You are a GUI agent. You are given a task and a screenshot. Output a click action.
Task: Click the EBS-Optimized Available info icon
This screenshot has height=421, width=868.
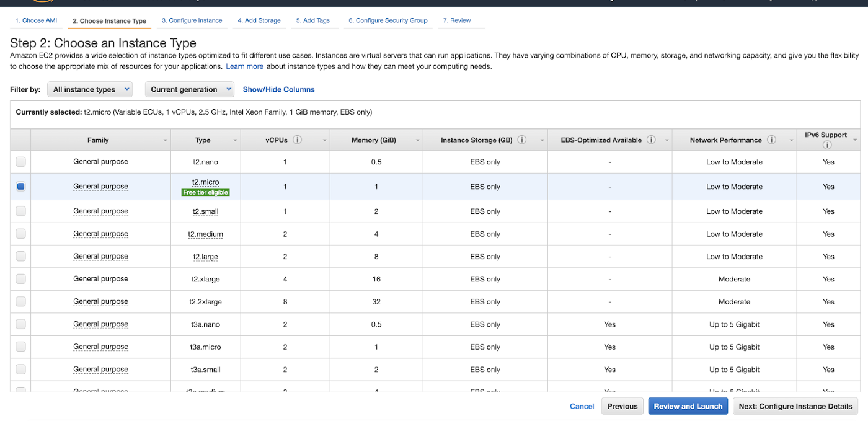pos(651,140)
